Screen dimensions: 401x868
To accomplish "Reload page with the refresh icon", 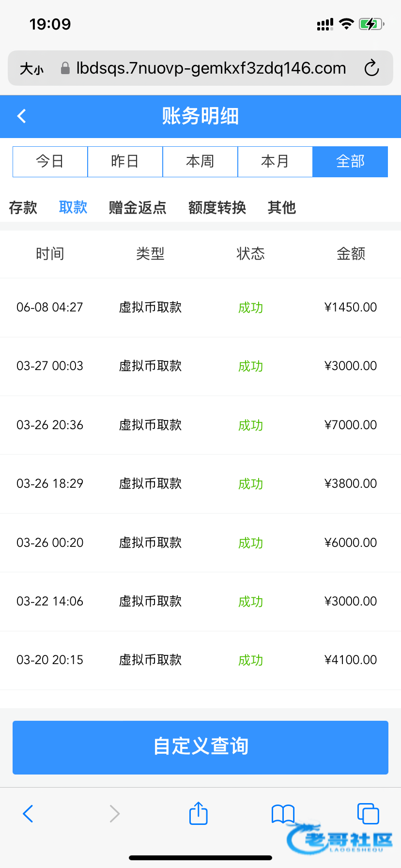I will (x=371, y=68).
